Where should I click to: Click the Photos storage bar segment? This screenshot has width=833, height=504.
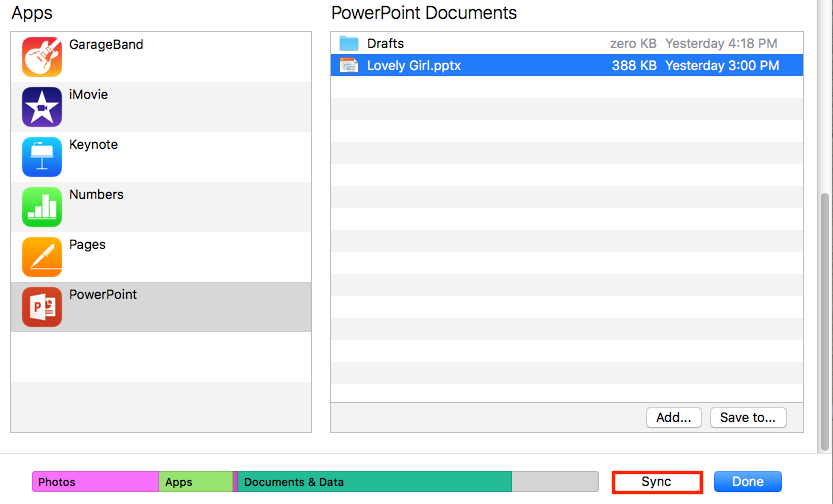tap(96, 482)
